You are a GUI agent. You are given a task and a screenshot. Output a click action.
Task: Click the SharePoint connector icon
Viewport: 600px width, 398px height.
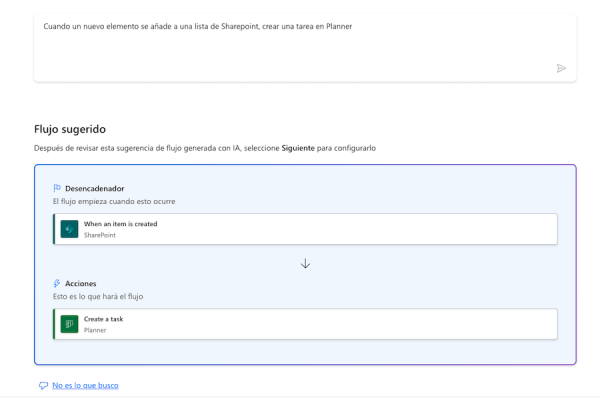click(x=69, y=229)
